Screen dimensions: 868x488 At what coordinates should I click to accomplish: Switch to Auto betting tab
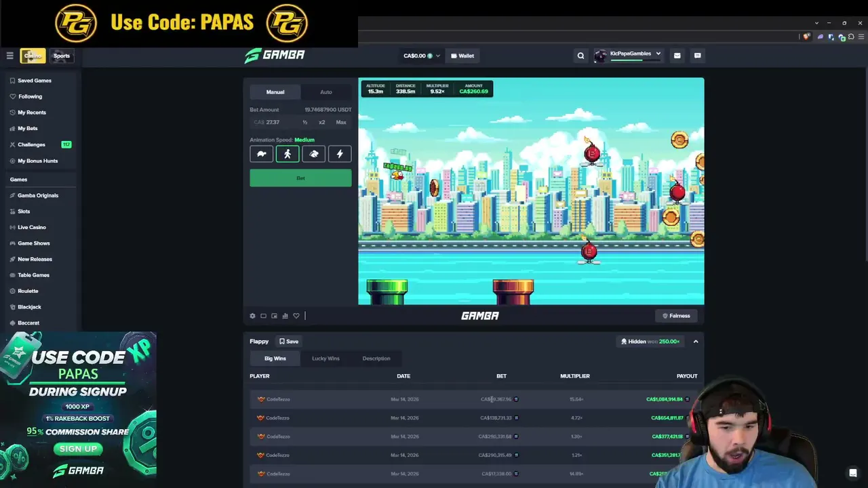point(326,92)
